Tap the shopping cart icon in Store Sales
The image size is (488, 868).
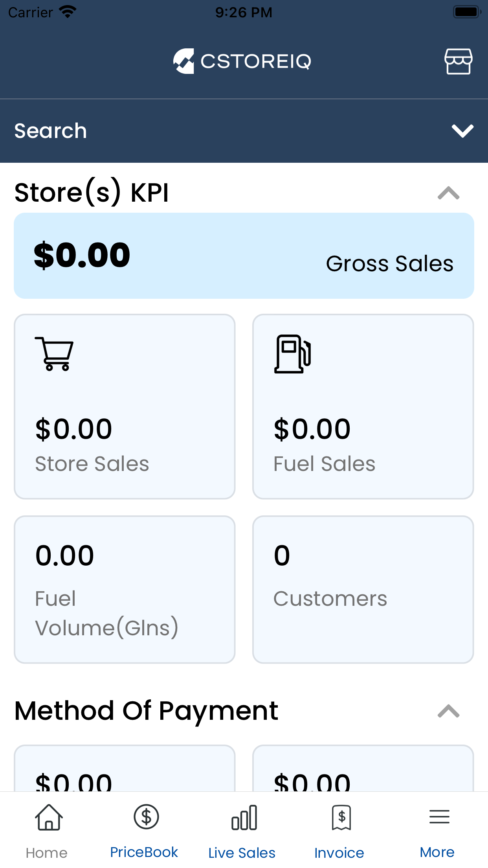[x=54, y=354]
